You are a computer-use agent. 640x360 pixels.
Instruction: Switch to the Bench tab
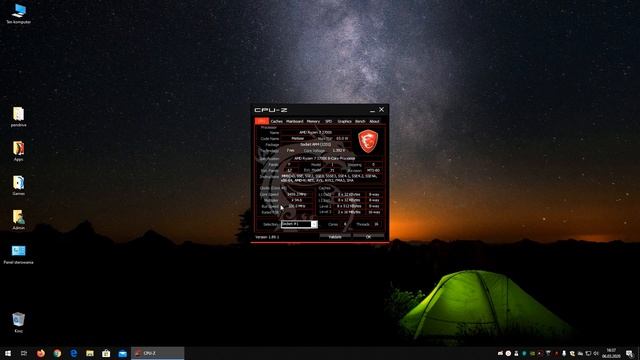click(360, 121)
